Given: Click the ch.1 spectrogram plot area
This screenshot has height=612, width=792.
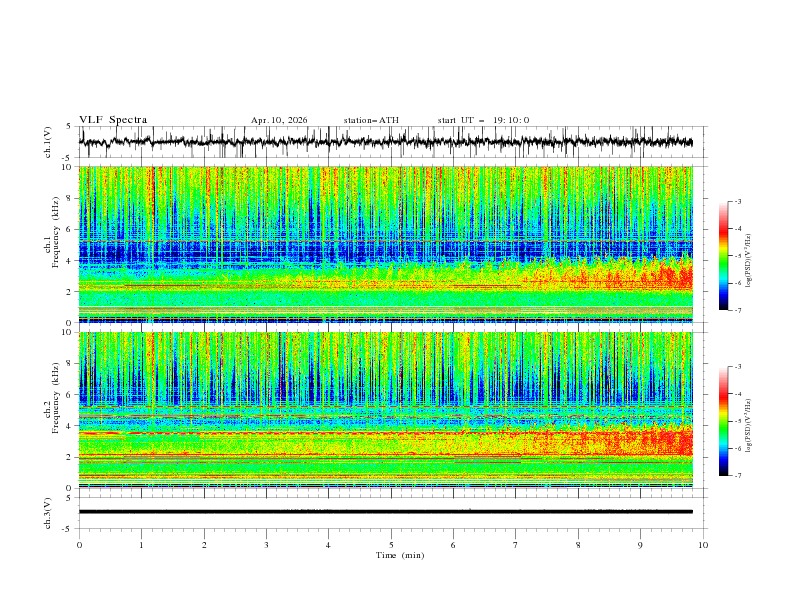Looking at the screenshot, I should coord(386,244).
